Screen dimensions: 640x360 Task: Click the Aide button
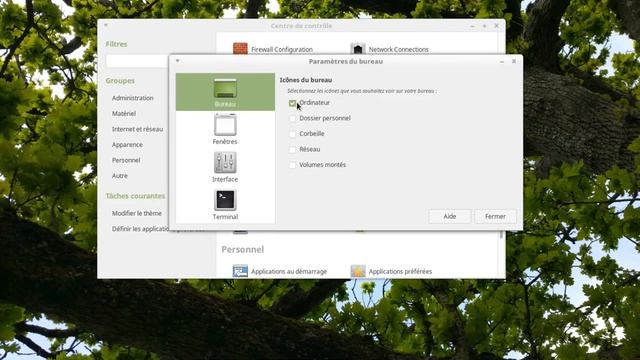[449, 216]
